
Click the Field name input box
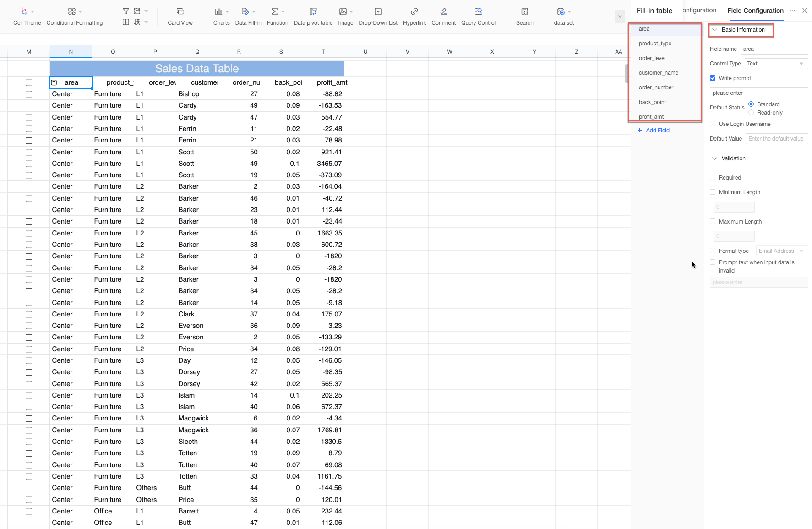(x=774, y=49)
